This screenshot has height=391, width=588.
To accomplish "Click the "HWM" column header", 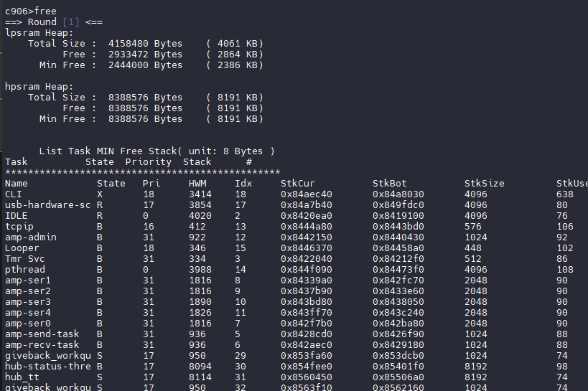I will 197,184.
